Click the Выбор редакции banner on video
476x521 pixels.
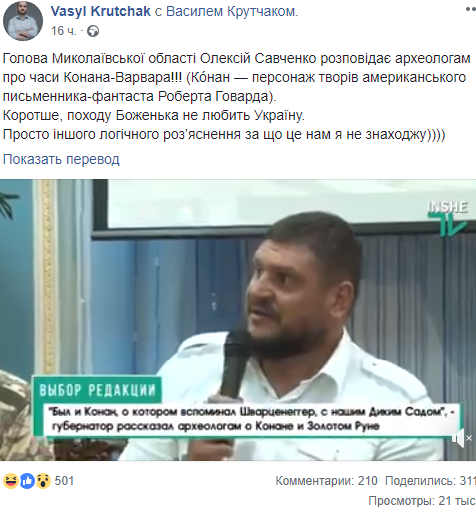pos(97,390)
